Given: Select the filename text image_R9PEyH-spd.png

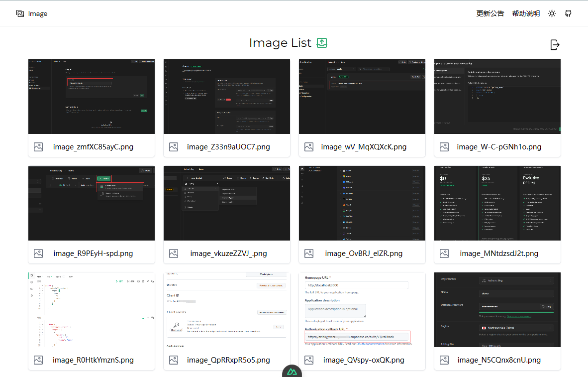Looking at the screenshot, I should pyautogui.click(x=93, y=253).
